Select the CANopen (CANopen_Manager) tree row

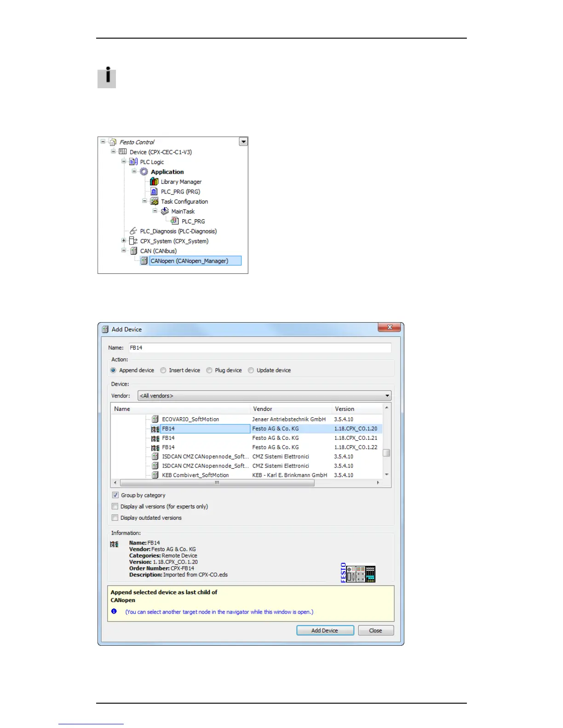tap(195, 261)
